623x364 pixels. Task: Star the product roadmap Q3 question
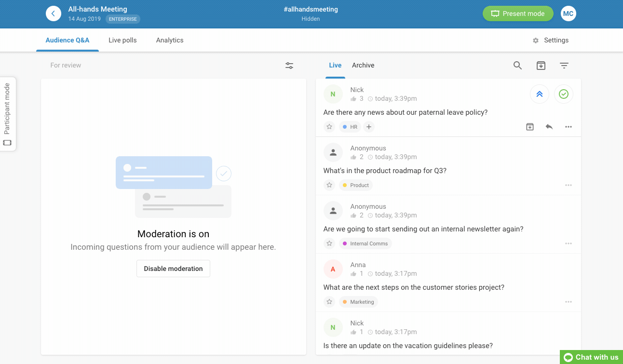329,185
